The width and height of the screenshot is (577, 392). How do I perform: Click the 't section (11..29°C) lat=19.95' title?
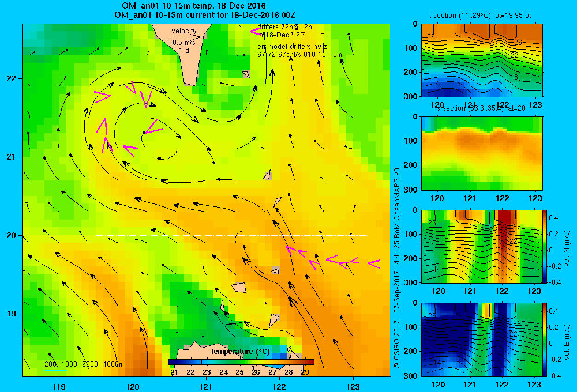click(x=480, y=16)
